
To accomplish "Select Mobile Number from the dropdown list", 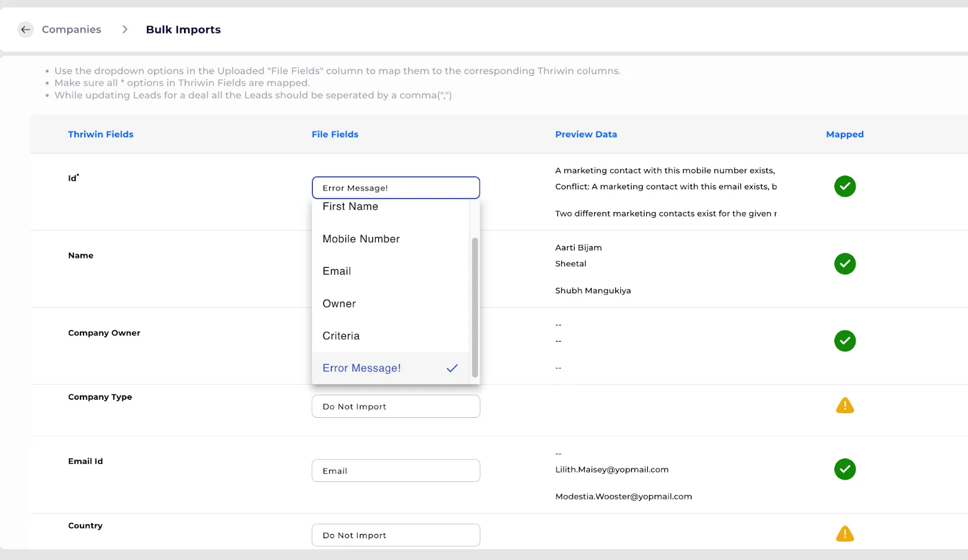I will tap(390, 239).
